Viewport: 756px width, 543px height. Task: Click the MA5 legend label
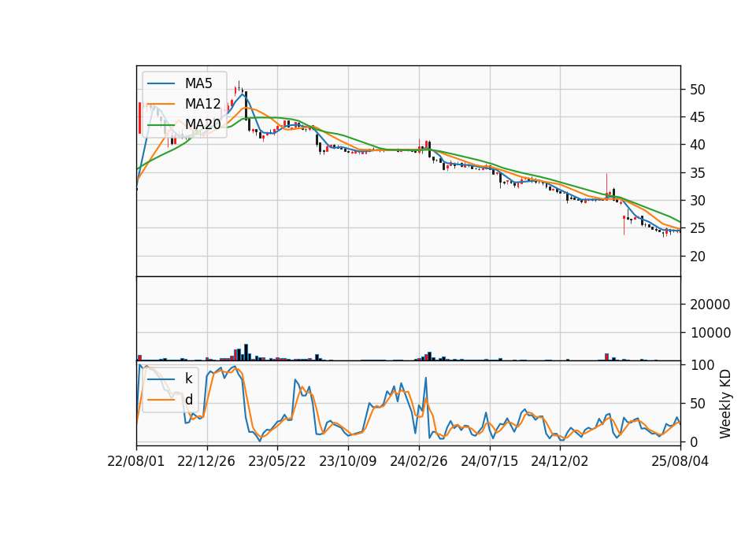click(x=198, y=83)
